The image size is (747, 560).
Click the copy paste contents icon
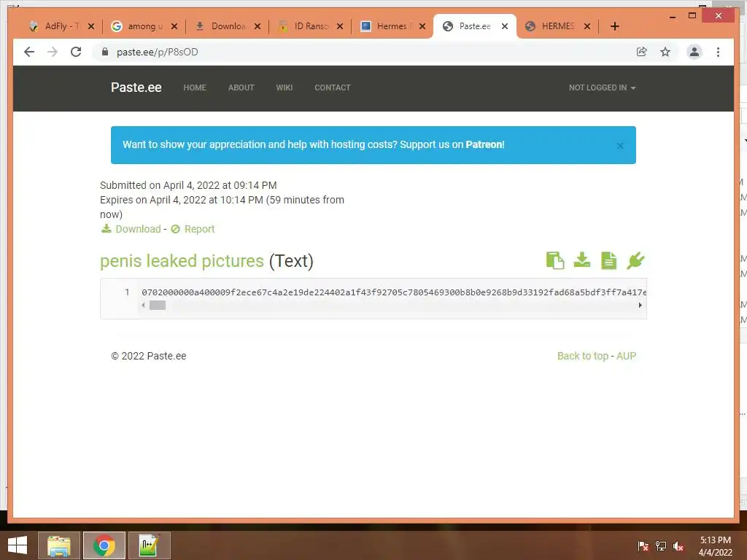(555, 260)
